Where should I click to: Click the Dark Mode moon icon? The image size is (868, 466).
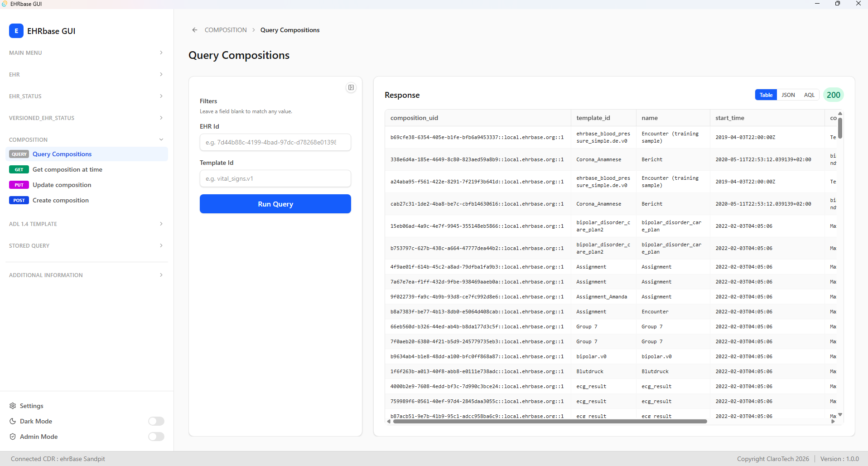[13, 421]
